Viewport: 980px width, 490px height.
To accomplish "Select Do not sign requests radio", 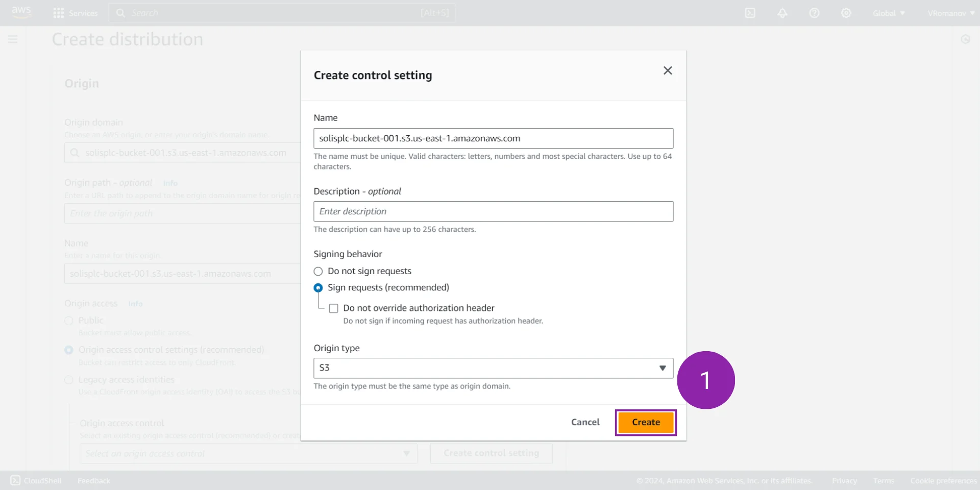I will 318,272.
